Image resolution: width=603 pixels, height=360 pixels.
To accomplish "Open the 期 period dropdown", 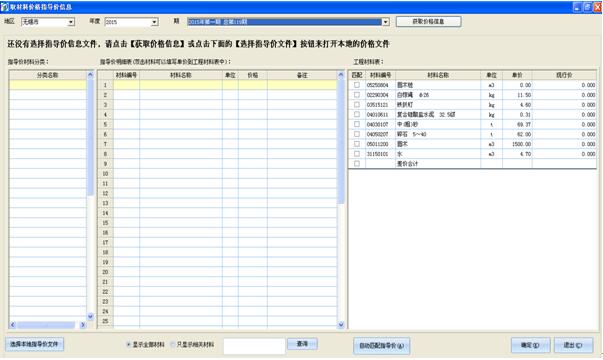I will [x=385, y=22].
